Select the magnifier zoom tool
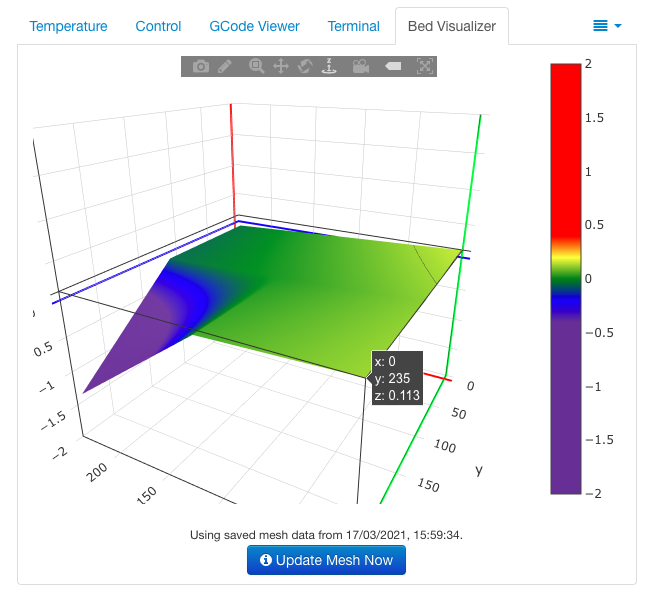The width and height of the screenshot is (659, 597). point(256,66)
